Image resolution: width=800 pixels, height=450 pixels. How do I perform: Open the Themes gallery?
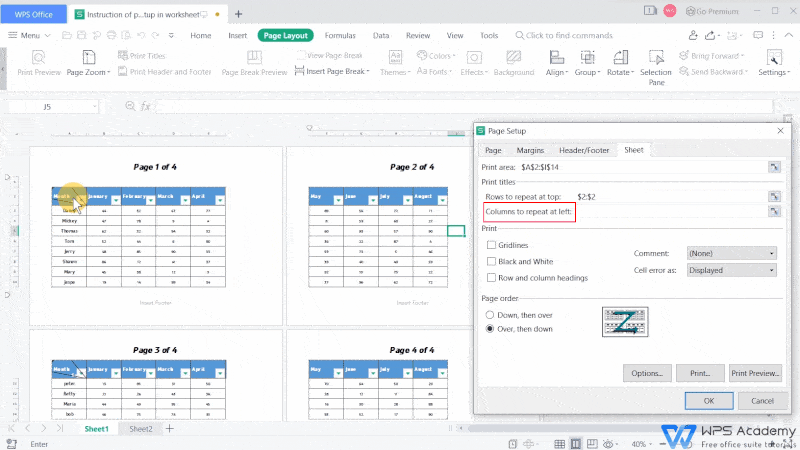pyautogui.click(x=395, y=63)
